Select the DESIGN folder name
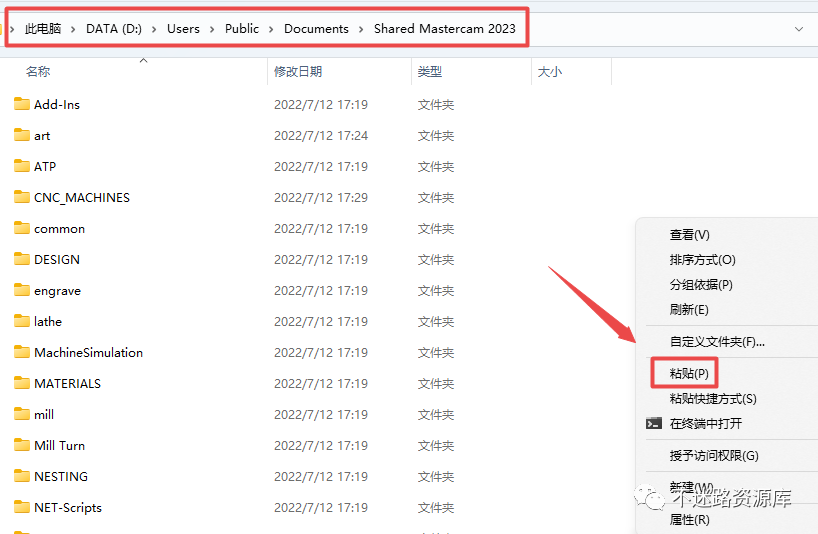Viewport: 818px width, 534px height. 57,260
